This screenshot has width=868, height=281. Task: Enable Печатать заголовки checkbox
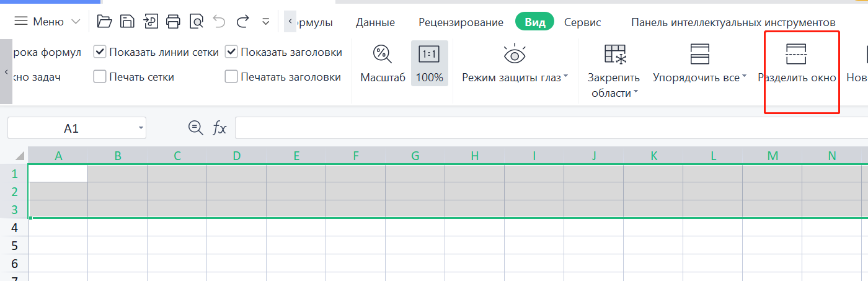231,77
